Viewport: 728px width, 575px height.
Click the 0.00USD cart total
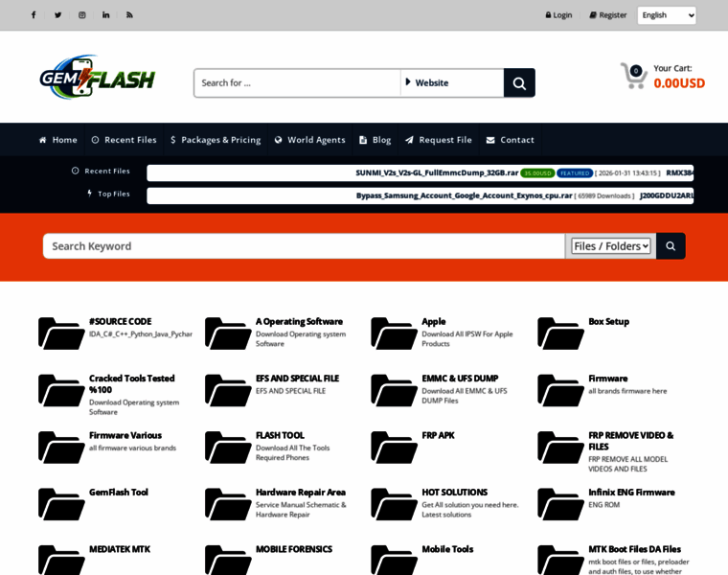(x=679, y=83)
